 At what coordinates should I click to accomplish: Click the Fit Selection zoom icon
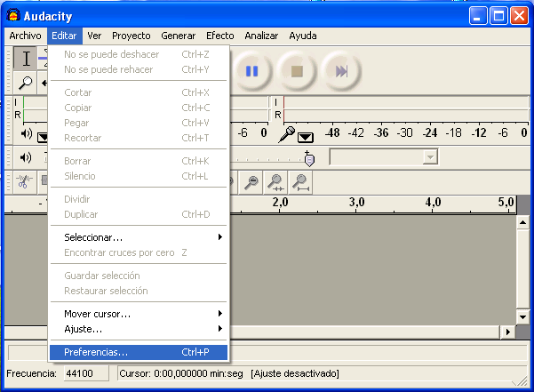pyautogui.click(x=276, y=181)
